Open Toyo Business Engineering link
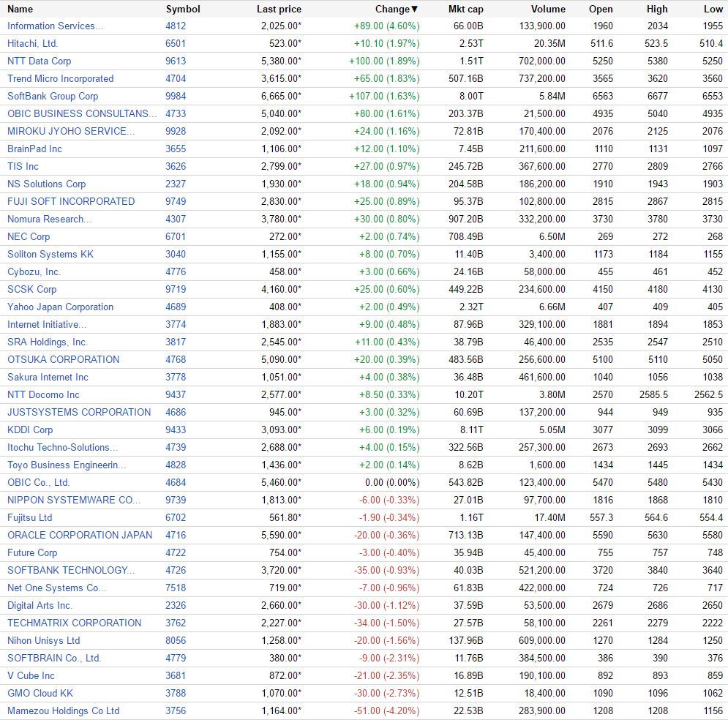728x720 pixels. 67,465
